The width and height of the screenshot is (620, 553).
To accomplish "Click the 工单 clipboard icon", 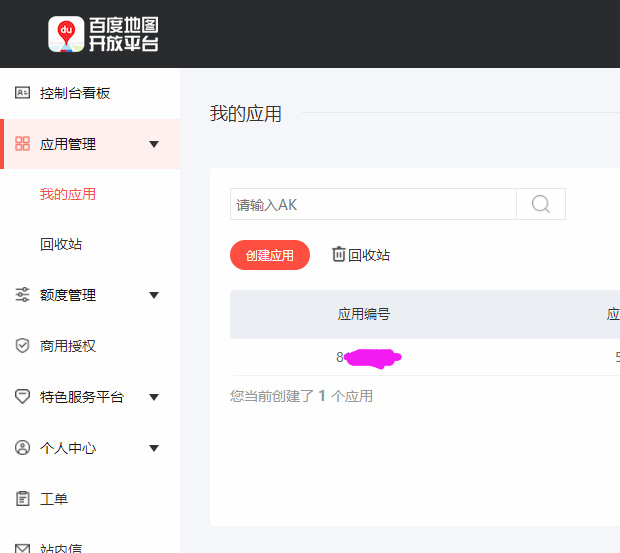I will (x=22, y=498).
